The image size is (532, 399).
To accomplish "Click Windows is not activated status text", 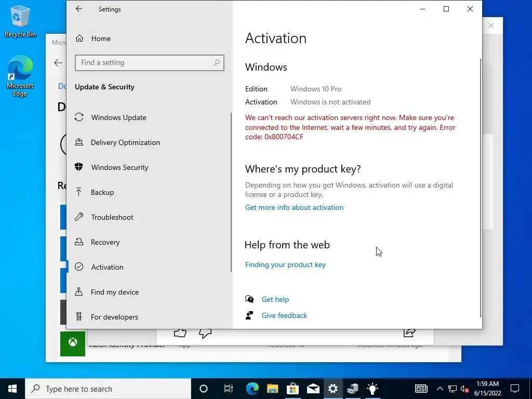I will (x=330, y=102).
